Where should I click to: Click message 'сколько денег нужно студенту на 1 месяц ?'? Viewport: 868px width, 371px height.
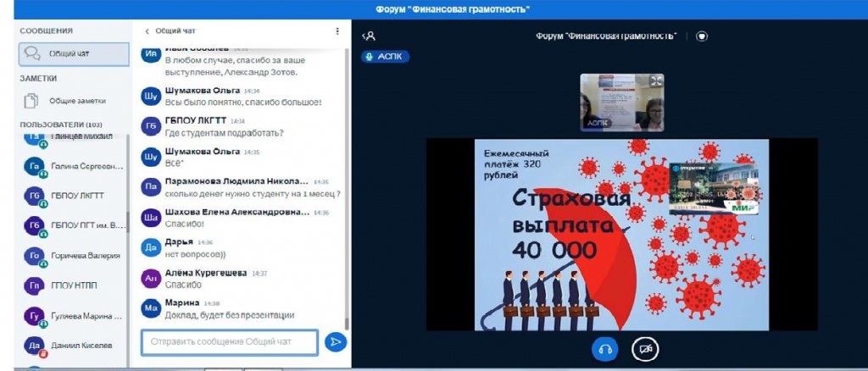tap(253, 193)
